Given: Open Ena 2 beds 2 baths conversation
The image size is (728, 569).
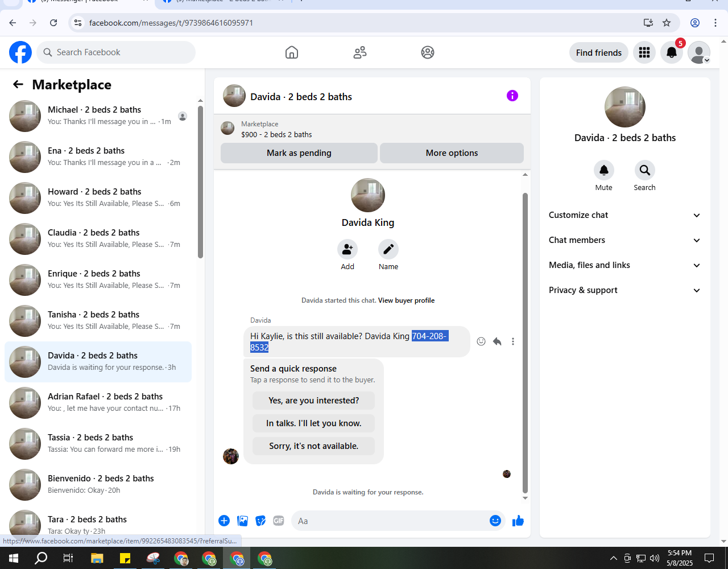Looking at the screenshot, I should click(x=98, y=157).
